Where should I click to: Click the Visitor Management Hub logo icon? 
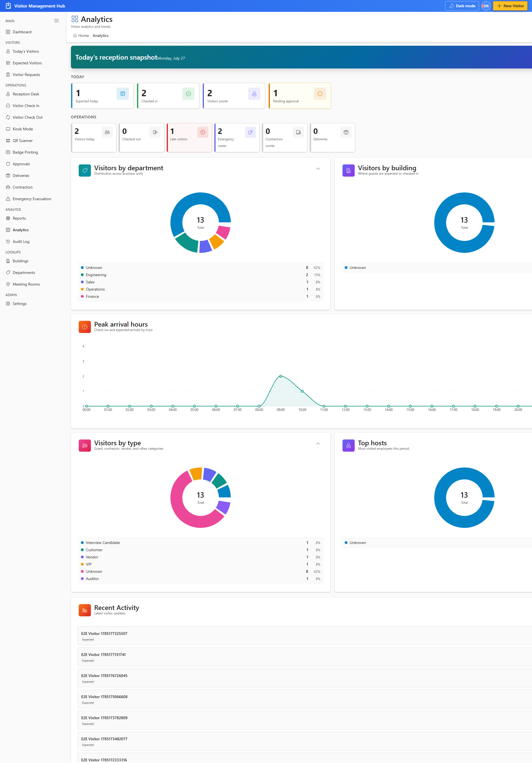click(x=8, y=6)
